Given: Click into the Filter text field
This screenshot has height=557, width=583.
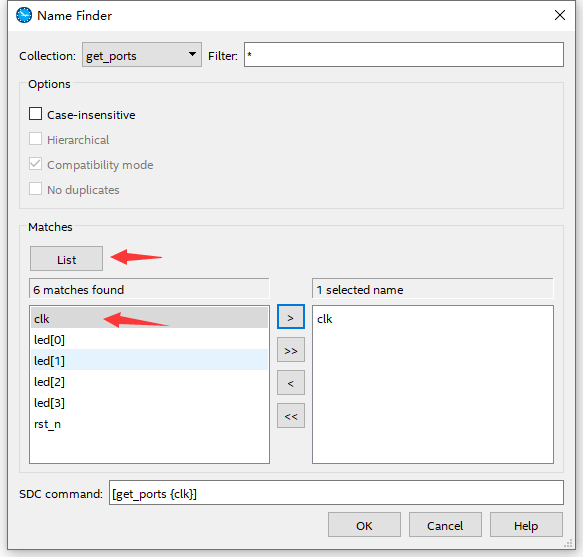Looking at the screenshot, I should coord(404,55).
